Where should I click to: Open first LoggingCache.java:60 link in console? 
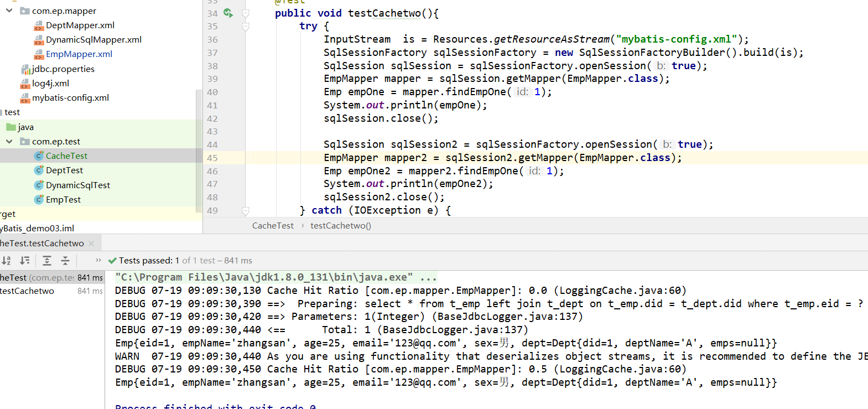620,291
